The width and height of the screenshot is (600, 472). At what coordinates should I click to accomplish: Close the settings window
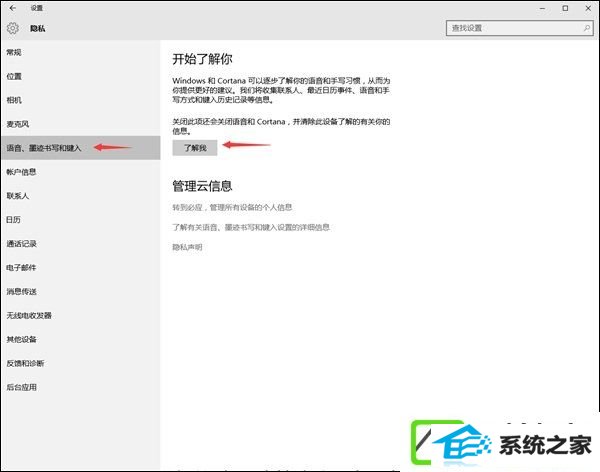(x=588, y=8)
